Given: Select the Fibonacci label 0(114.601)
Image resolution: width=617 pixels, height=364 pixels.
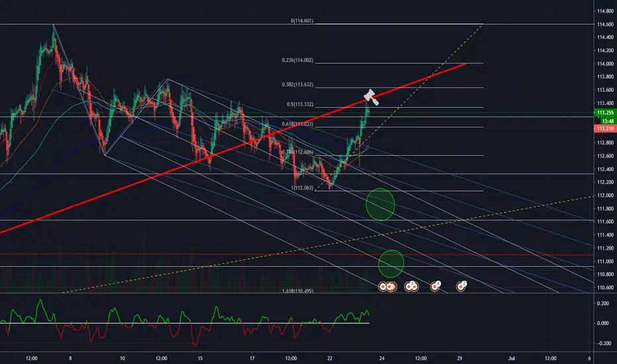Looking at the screenshot, I should (302, 21).
